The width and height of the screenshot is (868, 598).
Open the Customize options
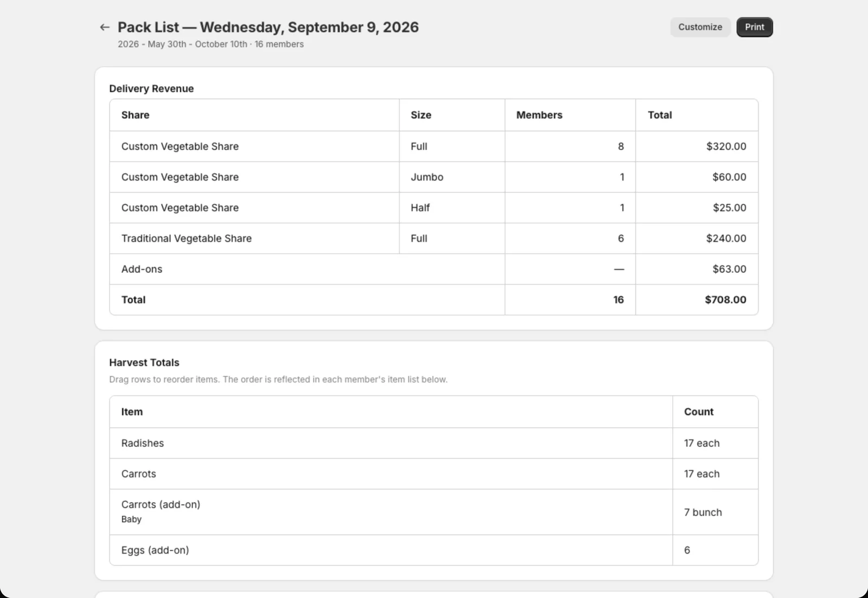pos(700,27)
